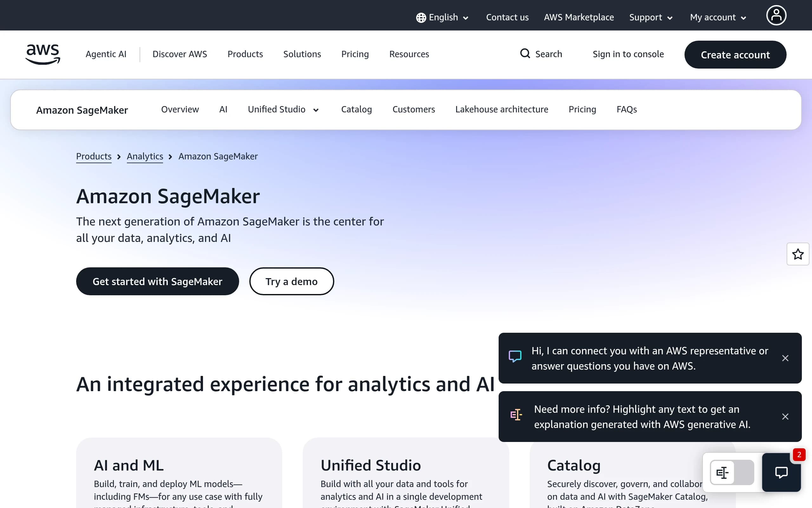Select the Pricing tab in SageMaker nav

582,110
